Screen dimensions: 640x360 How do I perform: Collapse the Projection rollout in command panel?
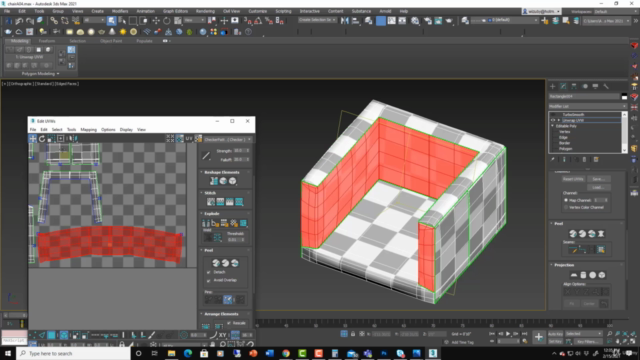pos(552,265)
